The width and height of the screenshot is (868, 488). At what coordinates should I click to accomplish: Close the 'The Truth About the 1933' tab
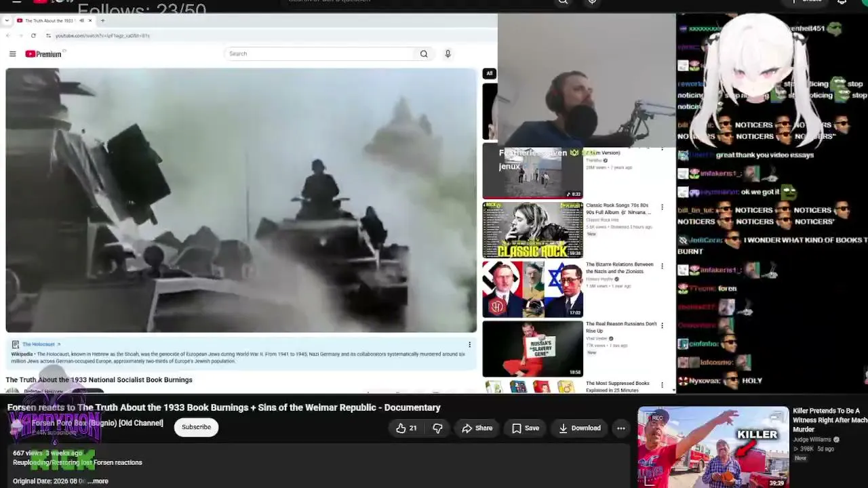click(90, 20)
